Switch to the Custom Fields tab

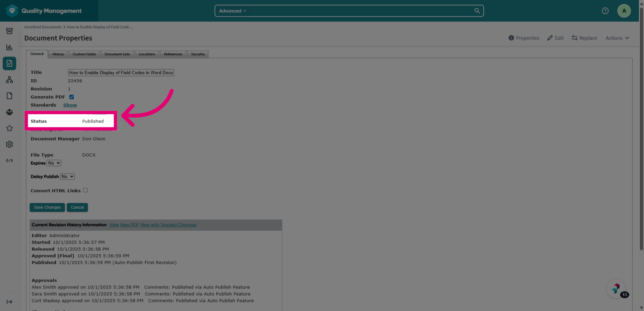[84, 54]
